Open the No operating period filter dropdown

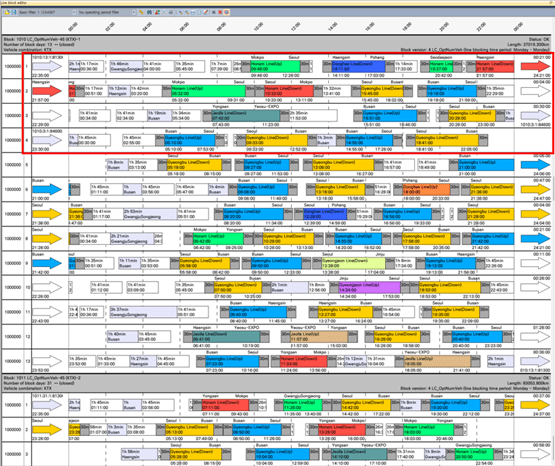pos(107,12)
